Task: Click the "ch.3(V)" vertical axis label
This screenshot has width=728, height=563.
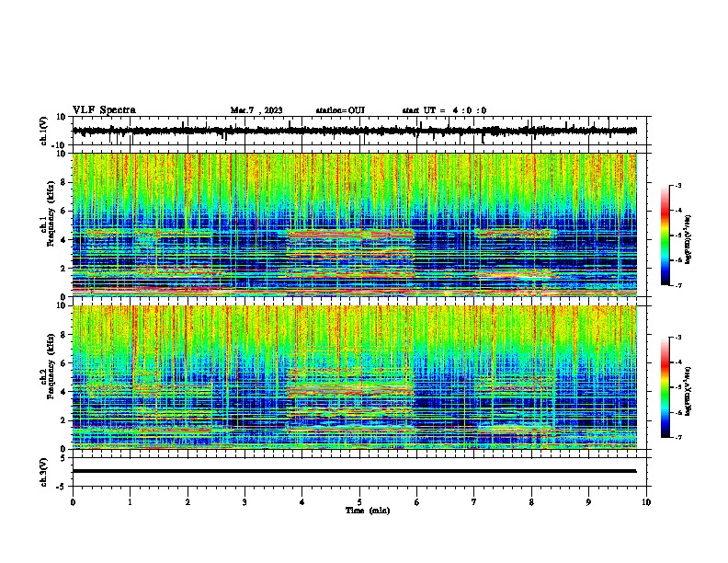Action: click(x=44, y=473)
